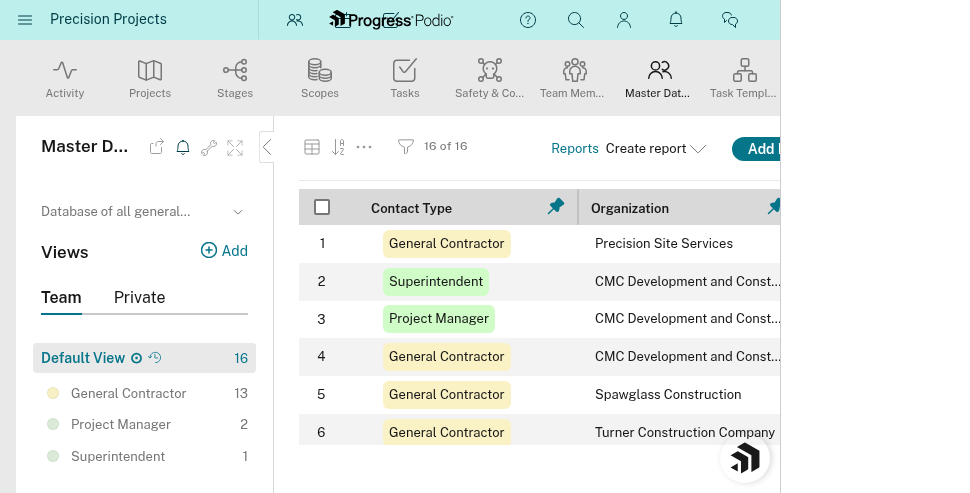The width and height of the screenshot is (970, 493).
Task: Open the Create report dropdown
Action: (x=656, y=148)
